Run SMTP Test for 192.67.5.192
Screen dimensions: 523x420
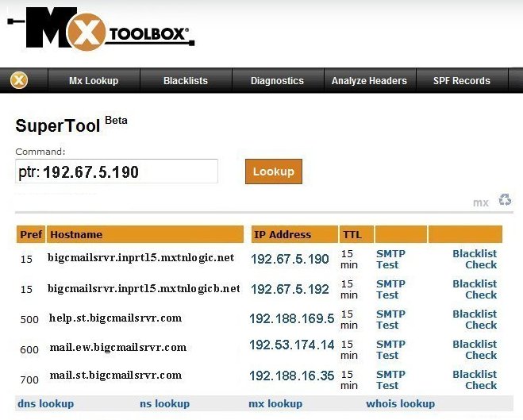(390, 289)
